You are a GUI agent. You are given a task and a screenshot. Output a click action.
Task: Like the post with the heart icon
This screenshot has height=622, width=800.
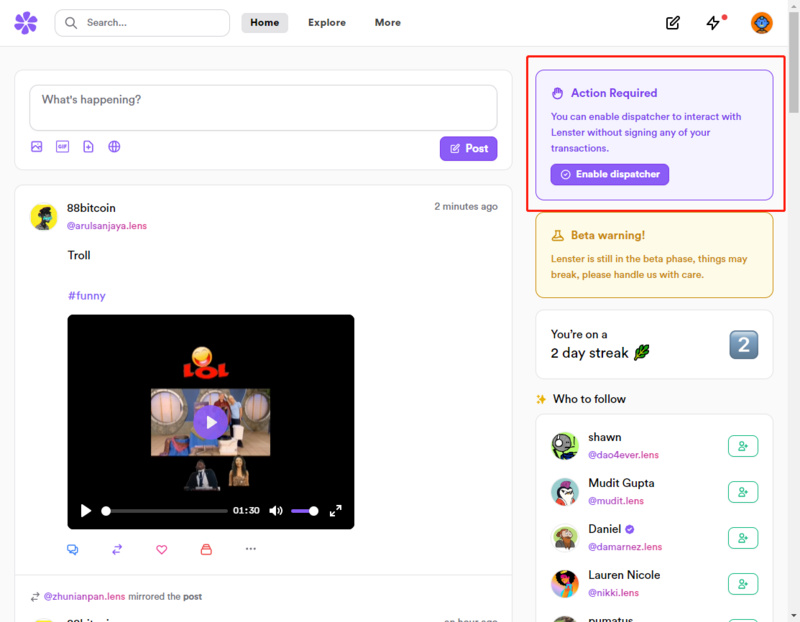[x=162, y=549]
